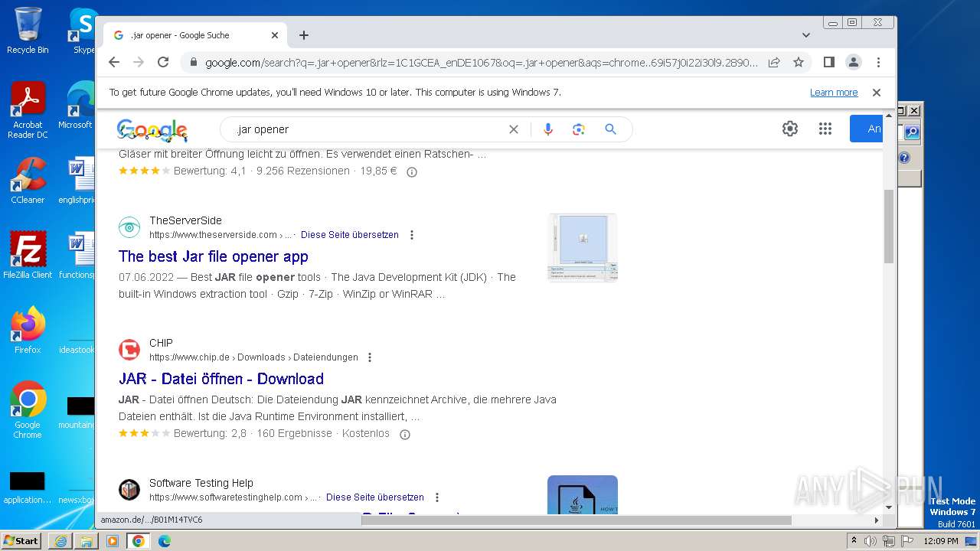Open Acrobat Reader DC desktop icon

coord(28,110)
